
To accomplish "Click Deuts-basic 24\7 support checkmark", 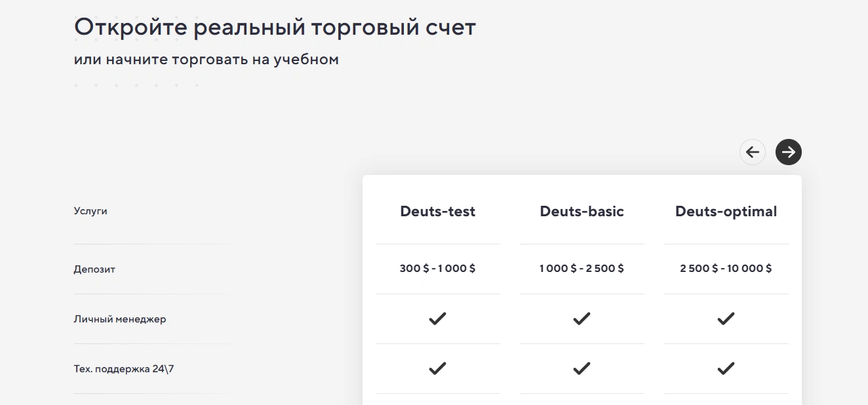I will pyautogui.click(x=582, y=369).
